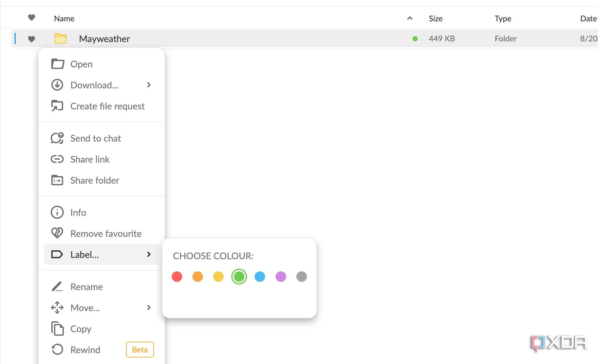Click the Share link chain icon
Viewport: 598px width, 364px height.
click(x=57, y=159)
